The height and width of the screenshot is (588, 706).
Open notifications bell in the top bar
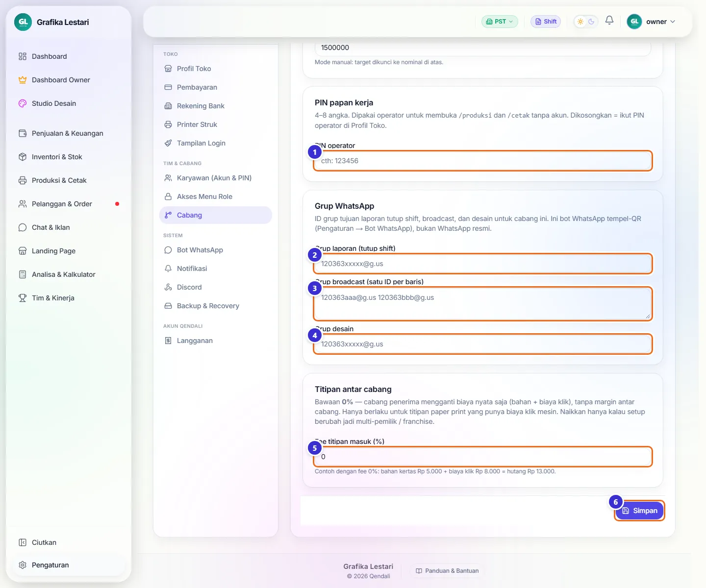pos(609,21)
